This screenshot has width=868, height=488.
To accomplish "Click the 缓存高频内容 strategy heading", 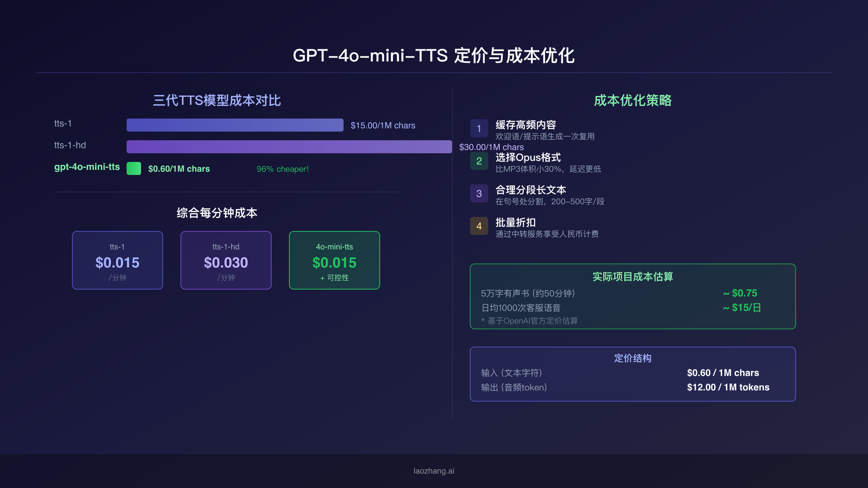I will 526,125.
